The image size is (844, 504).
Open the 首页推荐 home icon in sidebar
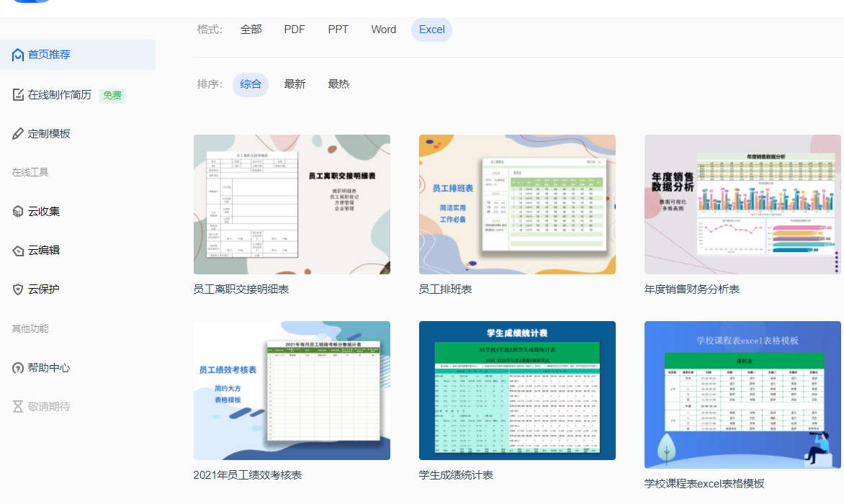click(x=18, y=55)
